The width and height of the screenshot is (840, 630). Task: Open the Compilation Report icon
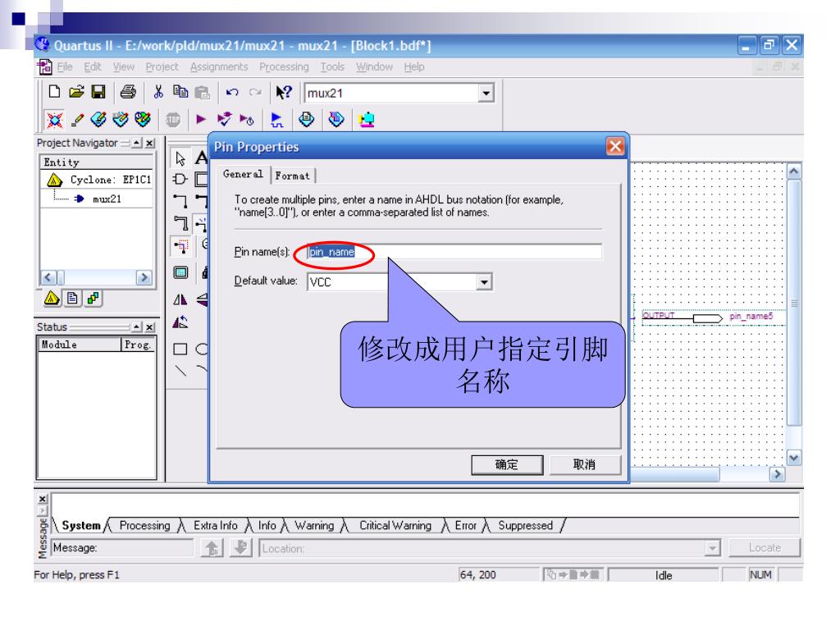307,119
